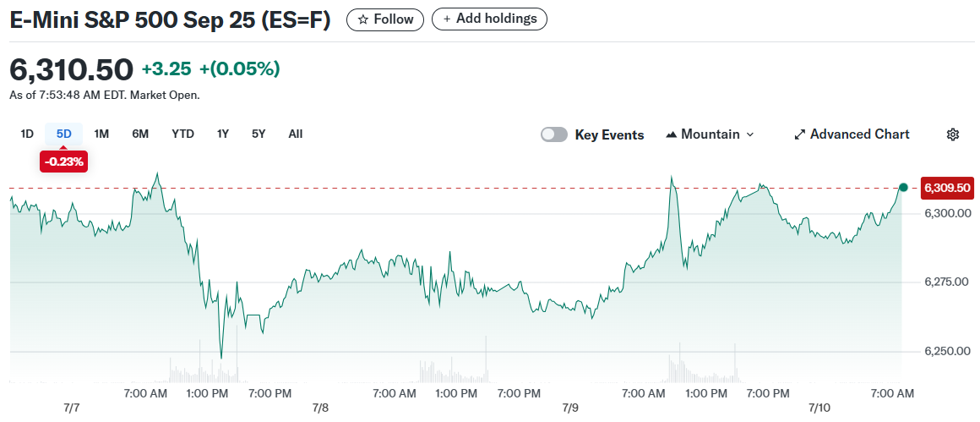Image resolution: width=980 pixels, height=422 pixels.
Task: Select the 5Y range tab
Action: 259,134
